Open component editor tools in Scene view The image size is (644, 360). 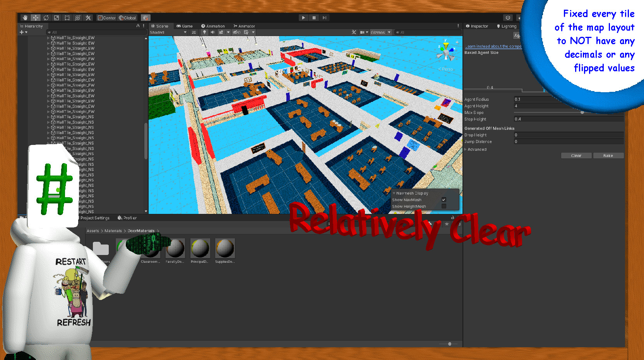coord(354,32)
